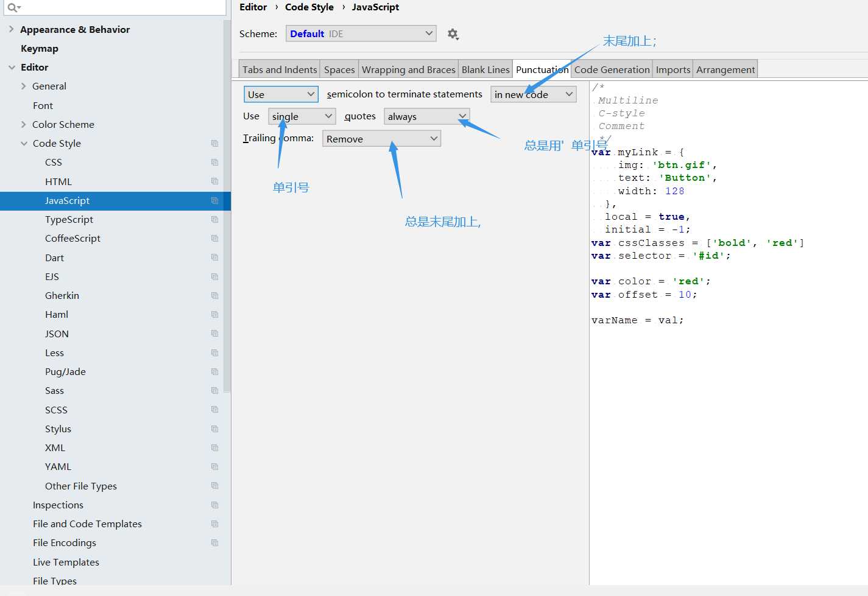Open the 'Use' semicolon dropdown
The width and height of the screenshot is (868, 596).
pos(281,94)
